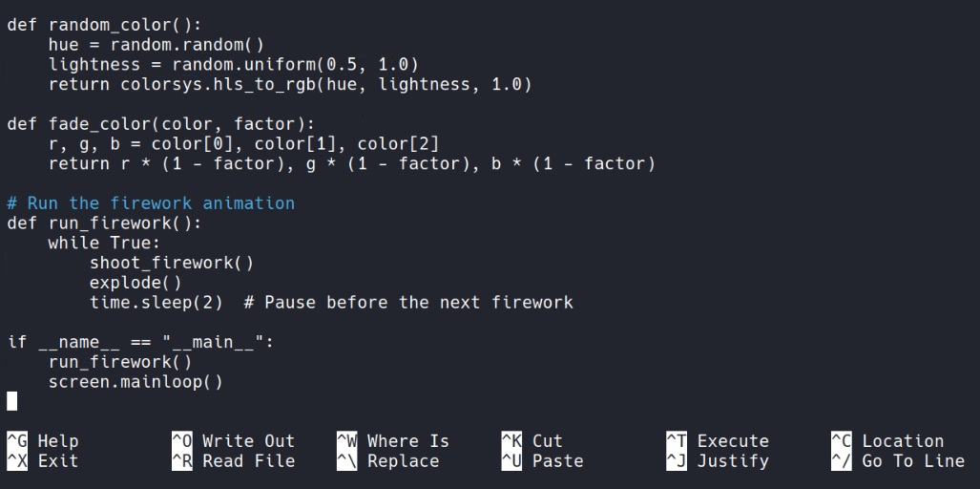This screenshot has width=980, height=489.
Task: Click the time.sleep(2) statement
Action: [156, 303]
